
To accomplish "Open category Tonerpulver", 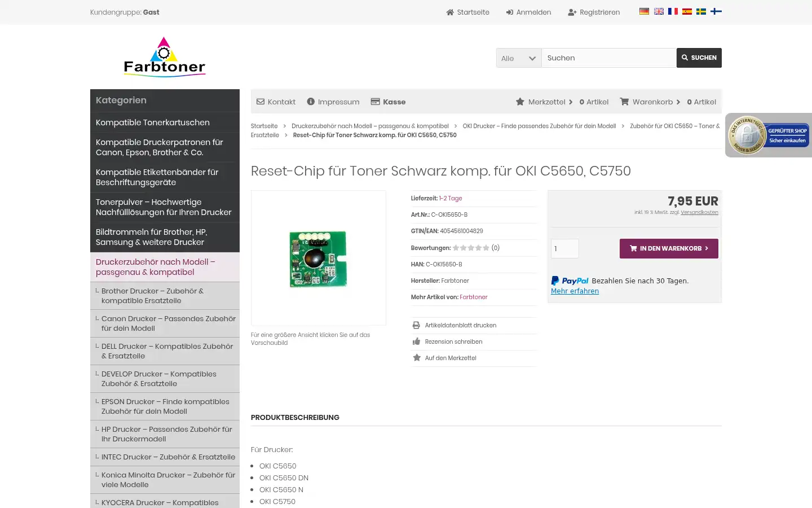I will pos(165,207).
